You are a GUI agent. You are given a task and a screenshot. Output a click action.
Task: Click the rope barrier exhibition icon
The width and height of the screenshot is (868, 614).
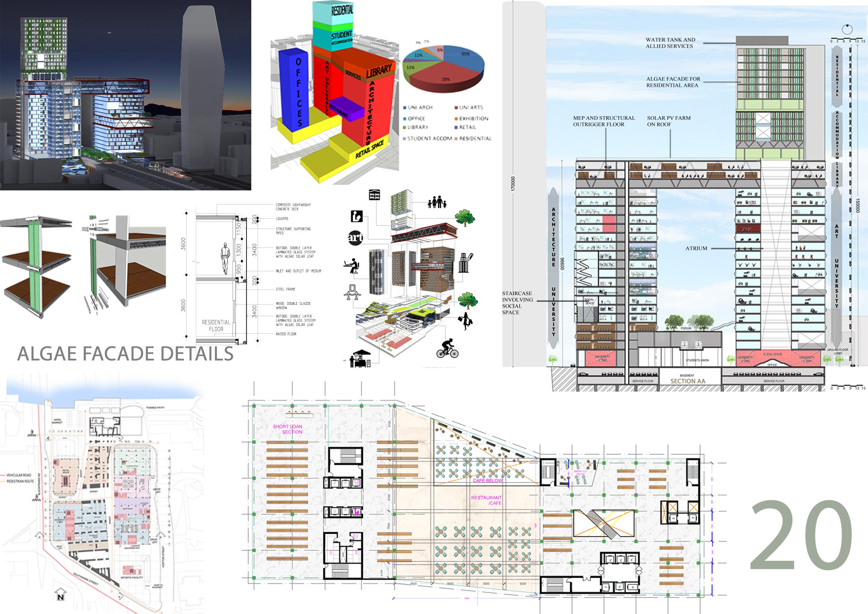tap(352, 293)
